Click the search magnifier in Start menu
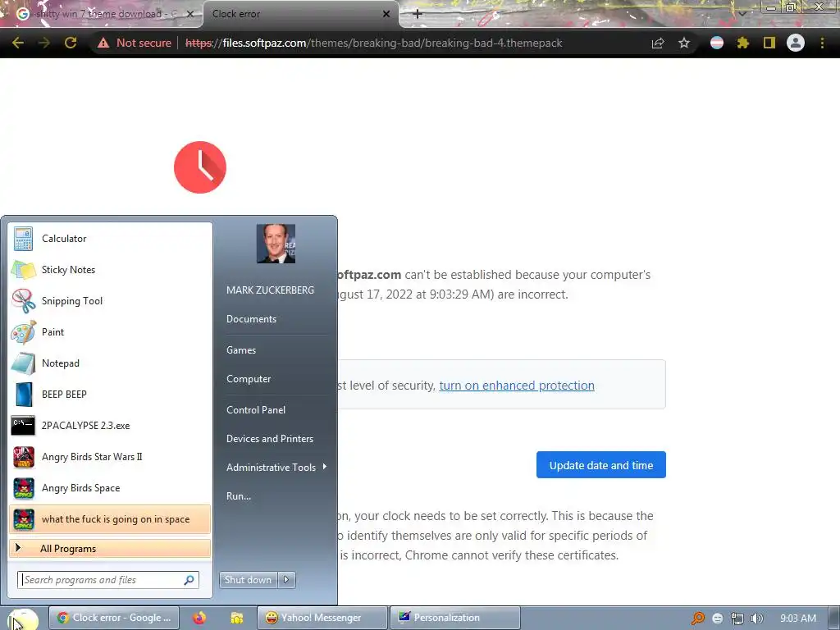 189,580
